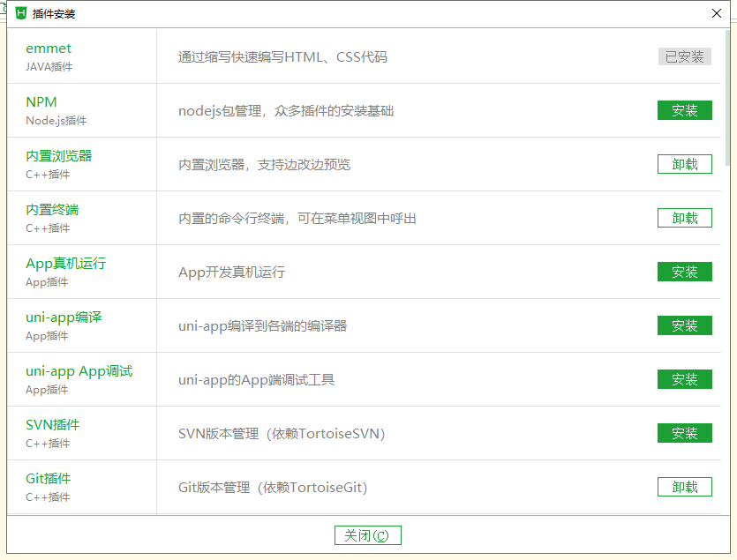737x560 pixels.
Task: Open the NPM plugin name link
Action: coord(41,102)
